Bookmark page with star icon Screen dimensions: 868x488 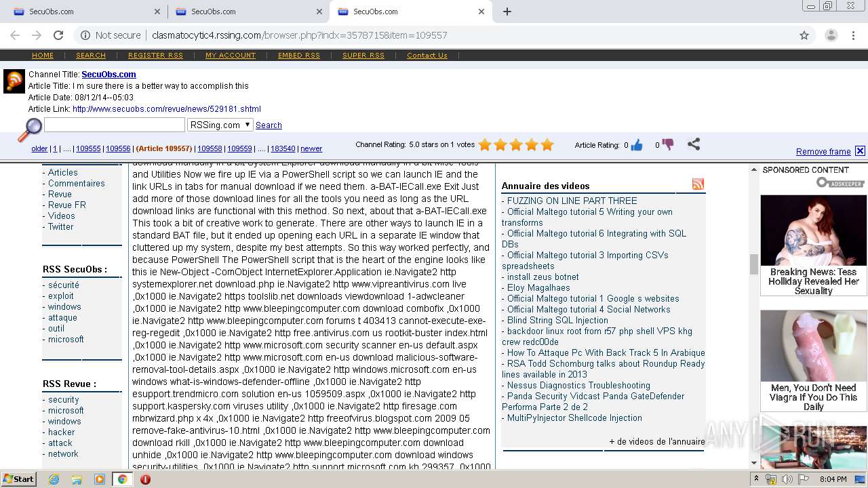[804, 35]
